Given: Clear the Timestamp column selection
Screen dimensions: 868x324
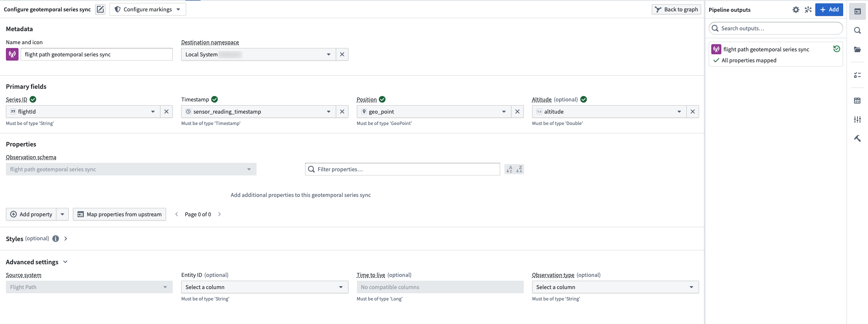Looking at the screenshot, I should (342, 112).
